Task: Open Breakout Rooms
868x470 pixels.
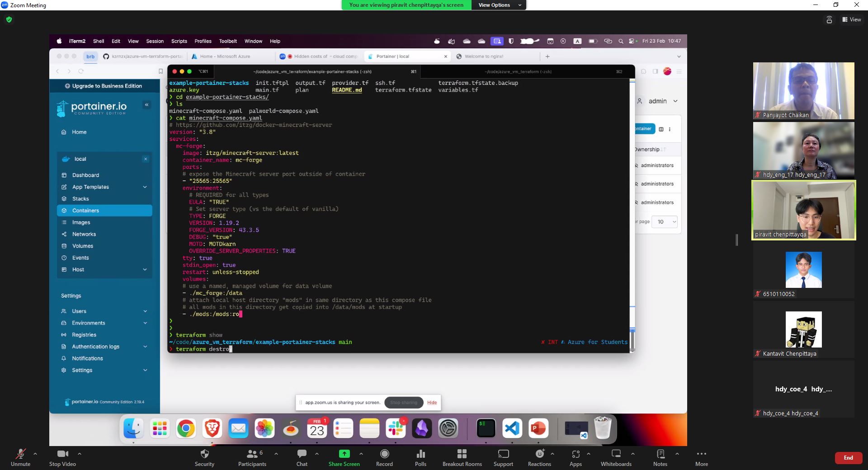Action: [x=462, y=454]
